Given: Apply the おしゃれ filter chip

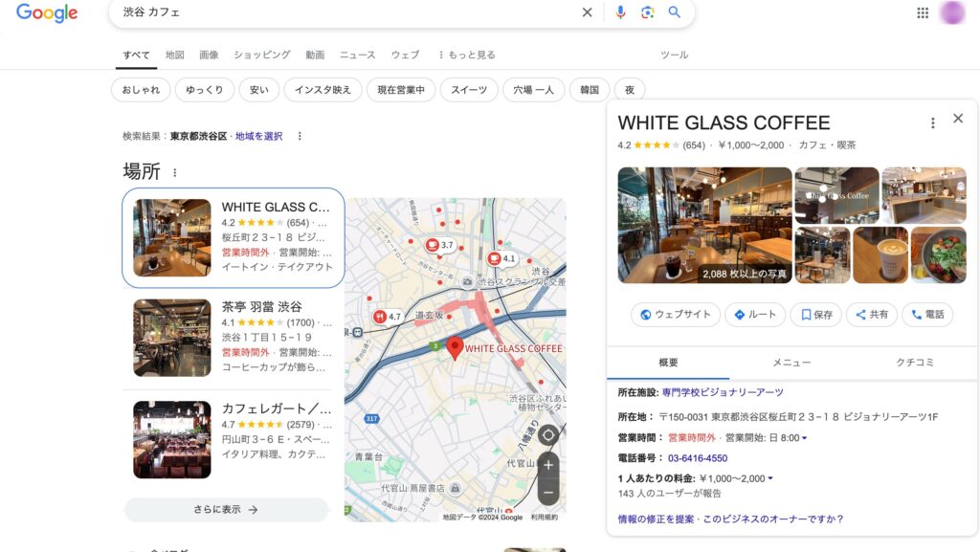Looking at the screenshot, I should [141, 90].
